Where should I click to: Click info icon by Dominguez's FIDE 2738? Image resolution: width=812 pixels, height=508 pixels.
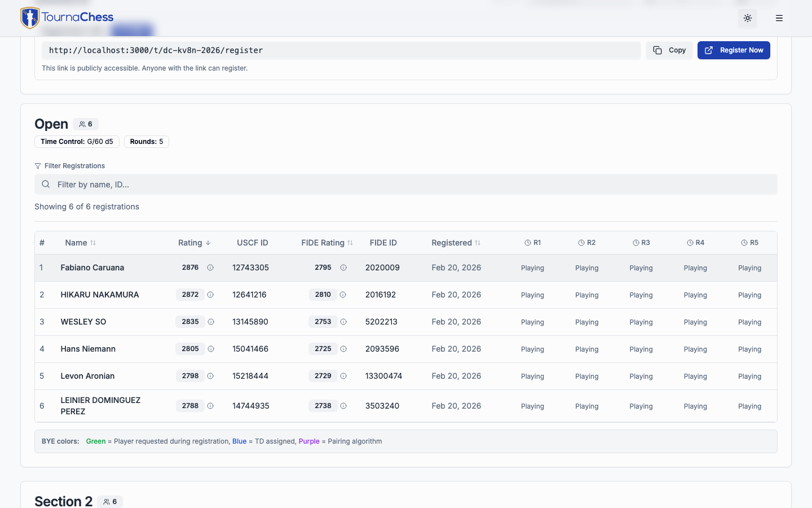pyautogui.click(x=343, y=406)
